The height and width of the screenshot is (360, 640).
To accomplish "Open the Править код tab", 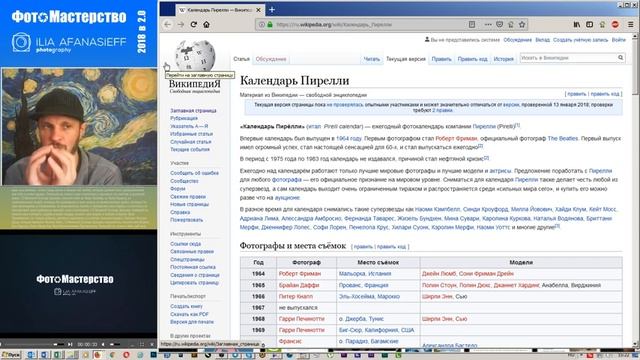I will pyautogui.click(x=472, y=59).
